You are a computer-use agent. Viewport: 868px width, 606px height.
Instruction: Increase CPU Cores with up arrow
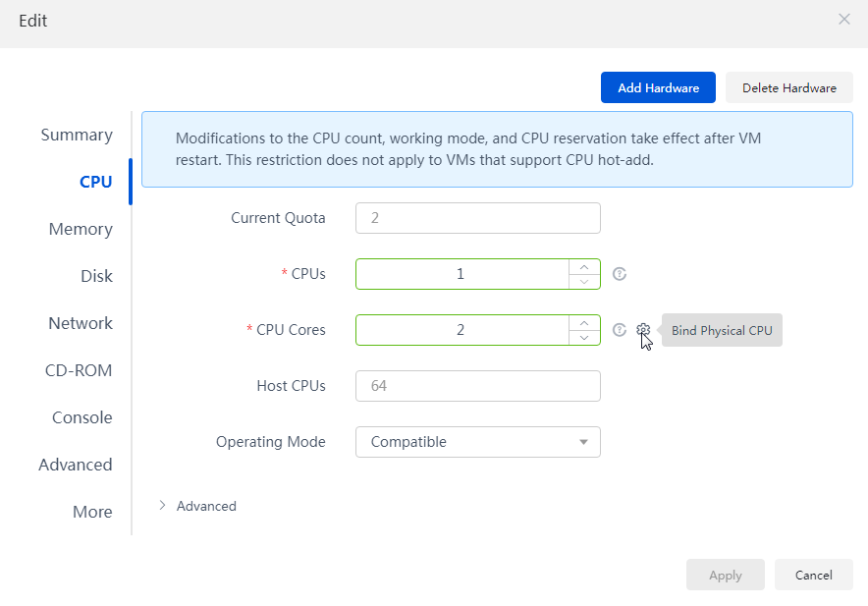[584, 323]
